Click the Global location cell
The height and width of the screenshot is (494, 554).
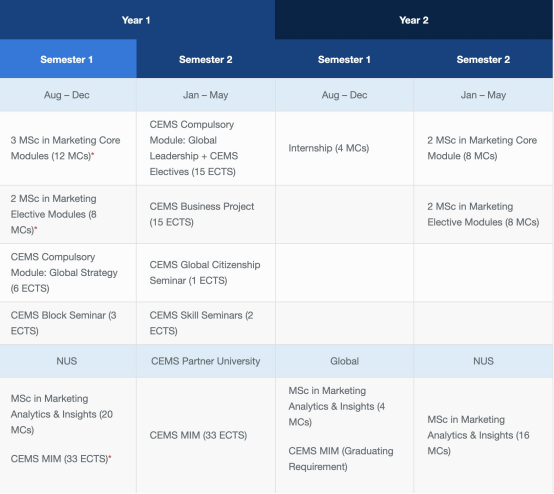click(344, 361)
